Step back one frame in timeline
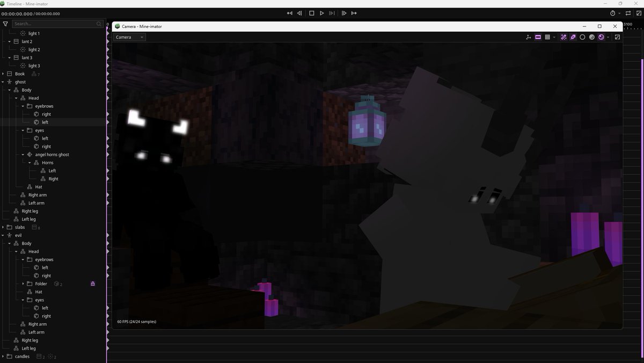Screen dimensions: 644x363 pos(300,13)
